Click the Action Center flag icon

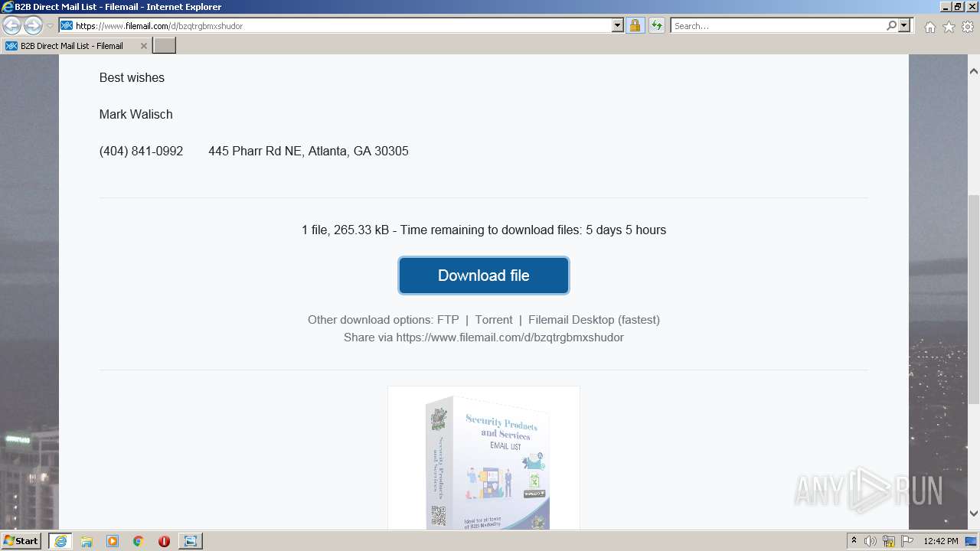[x=907, y=541]
